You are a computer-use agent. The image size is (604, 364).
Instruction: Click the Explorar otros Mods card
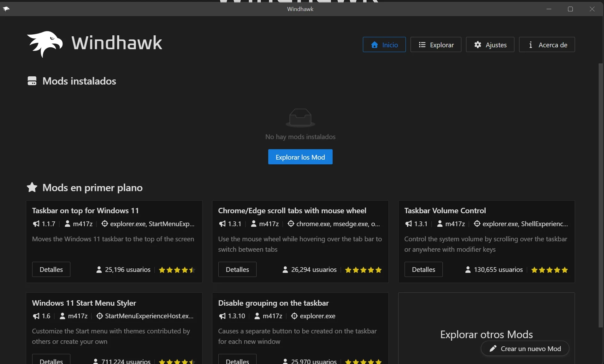coord(487,328)
